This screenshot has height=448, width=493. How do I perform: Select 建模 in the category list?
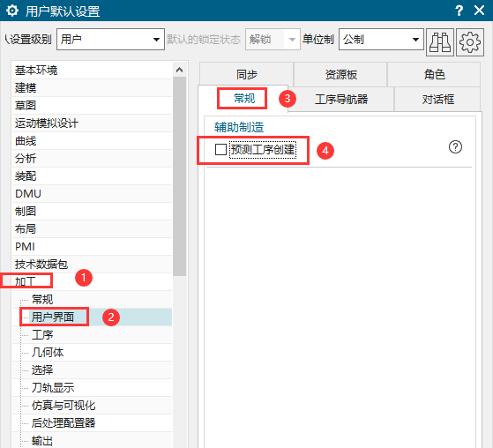coord(92,87)
